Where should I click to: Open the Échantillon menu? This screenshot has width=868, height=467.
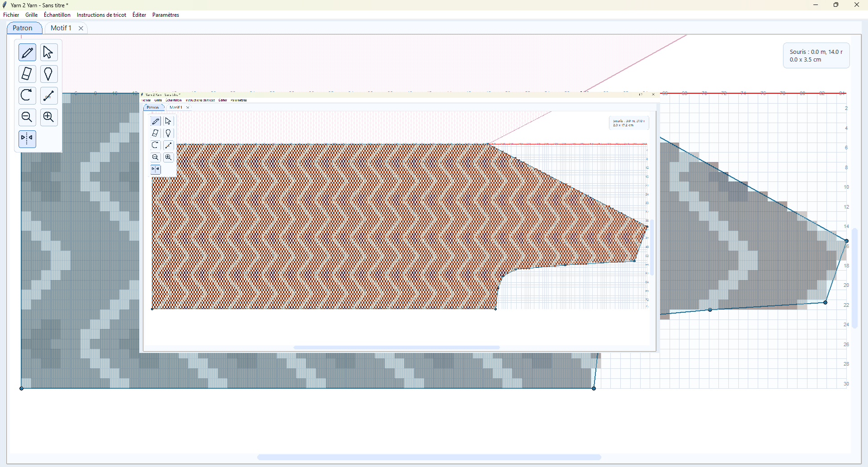(57, 15)
